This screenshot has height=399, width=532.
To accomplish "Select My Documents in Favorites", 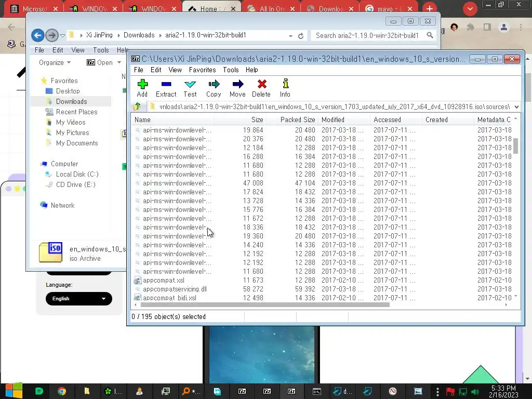I will click(x=77, y=143).
